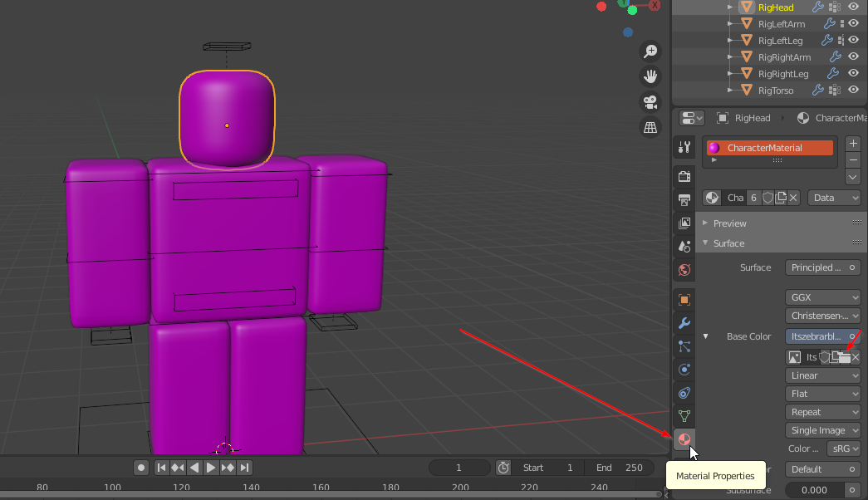Open the Output Properties tab
Viewport: 868px width, 500px height.
[684, 200]
